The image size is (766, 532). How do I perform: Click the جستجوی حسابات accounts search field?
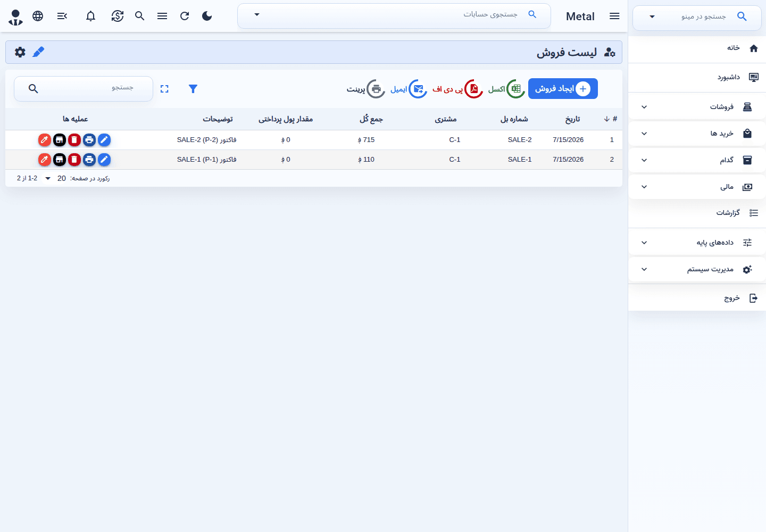click(x=394, y=15)
